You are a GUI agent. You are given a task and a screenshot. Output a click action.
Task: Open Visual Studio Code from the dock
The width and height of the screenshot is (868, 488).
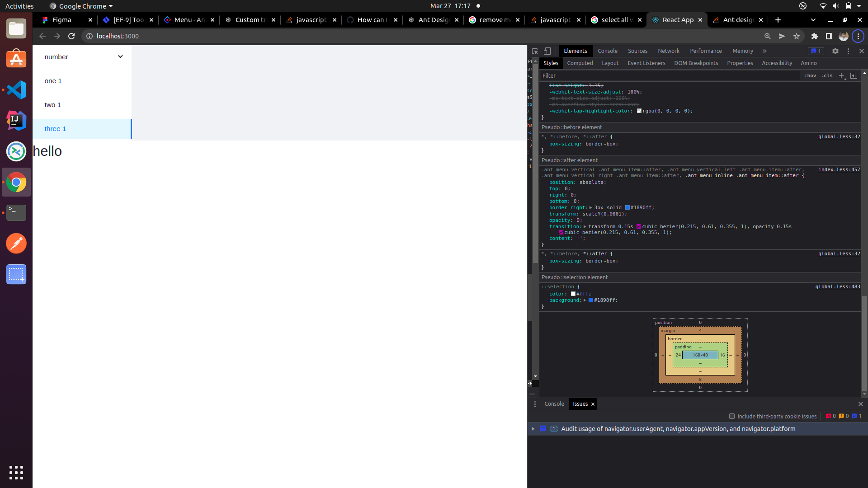pos(16,90)
